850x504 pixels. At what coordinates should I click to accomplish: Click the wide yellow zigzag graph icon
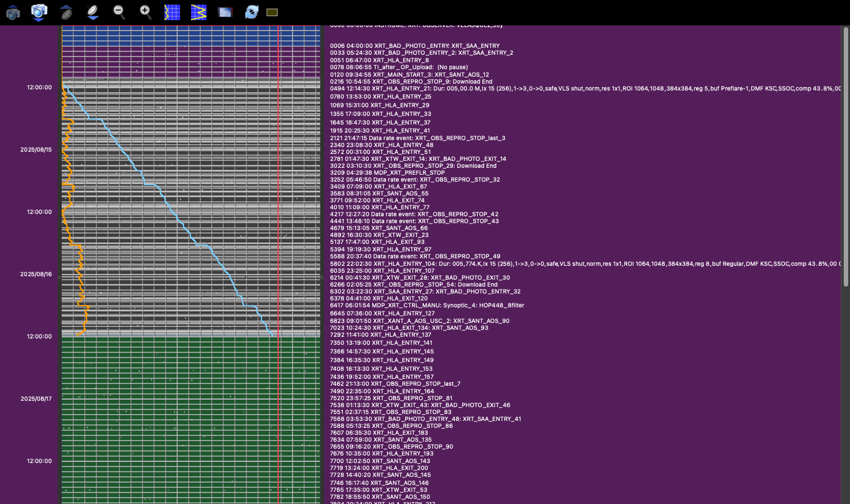[199, 12]
